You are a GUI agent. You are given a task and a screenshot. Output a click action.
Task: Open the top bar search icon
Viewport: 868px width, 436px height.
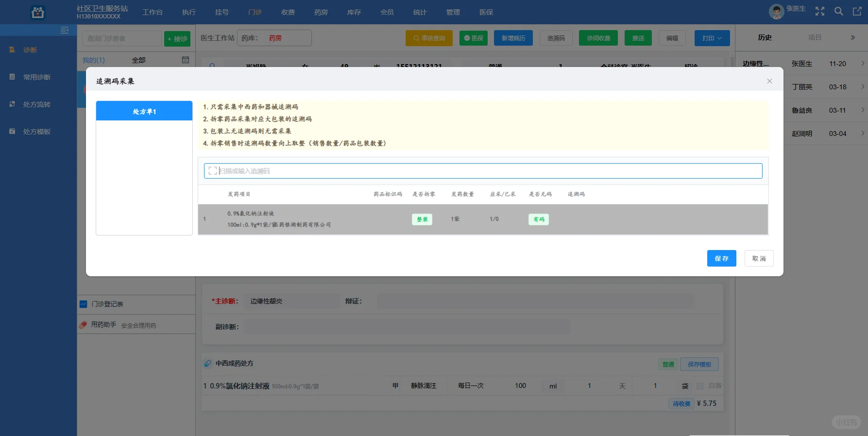point(839,12)
